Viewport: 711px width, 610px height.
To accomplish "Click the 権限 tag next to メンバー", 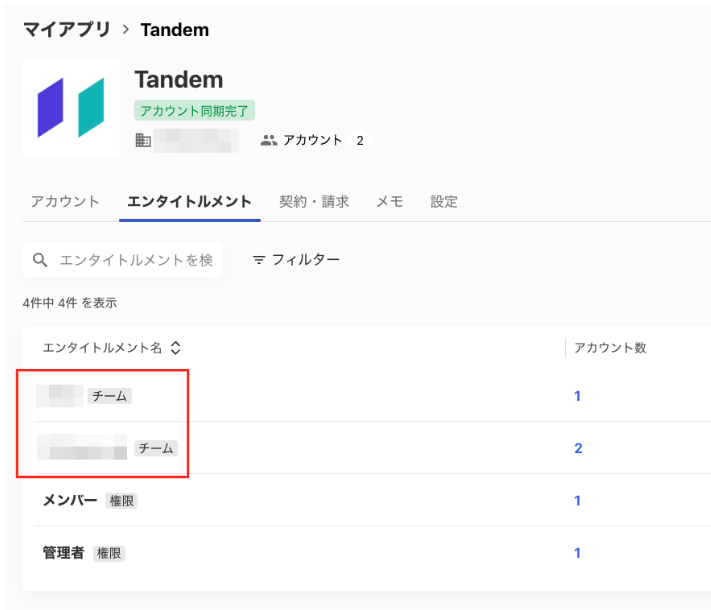I will coord(122,501).
